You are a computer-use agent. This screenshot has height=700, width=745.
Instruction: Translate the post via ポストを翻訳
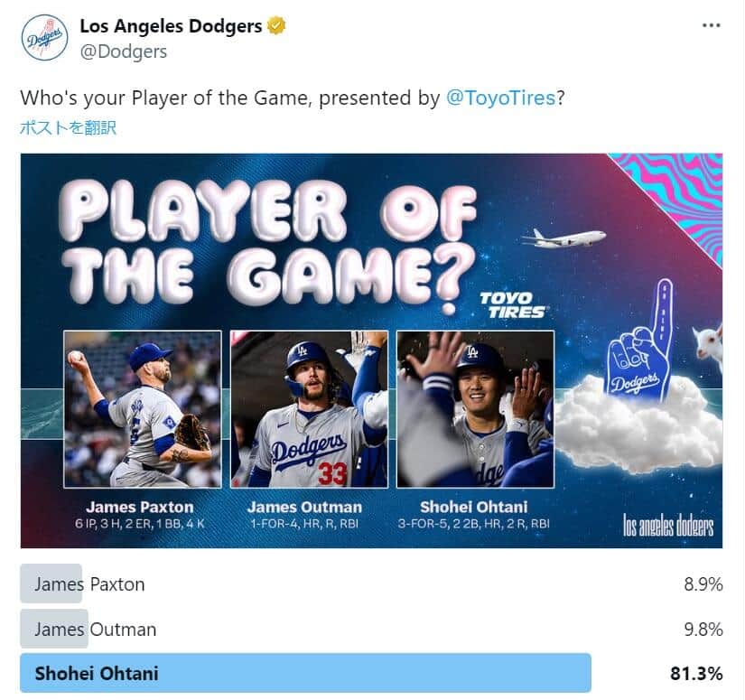click(69, 127)
